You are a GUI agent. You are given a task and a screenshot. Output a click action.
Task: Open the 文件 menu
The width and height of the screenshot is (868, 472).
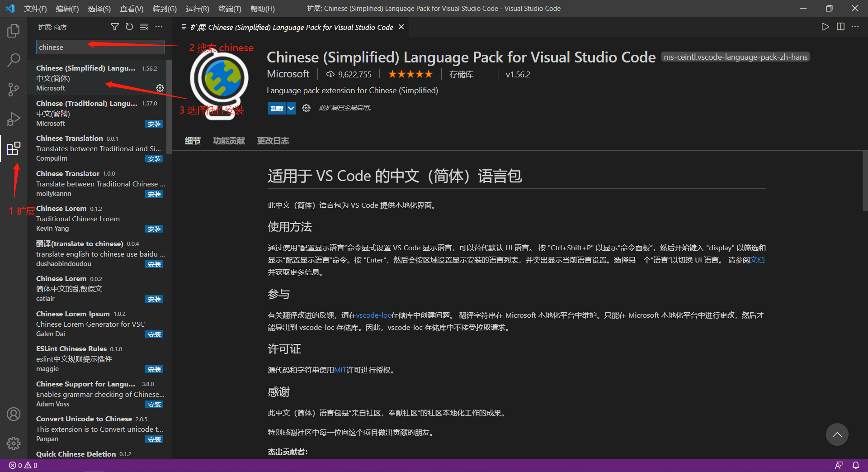click(x=35, y=8)
